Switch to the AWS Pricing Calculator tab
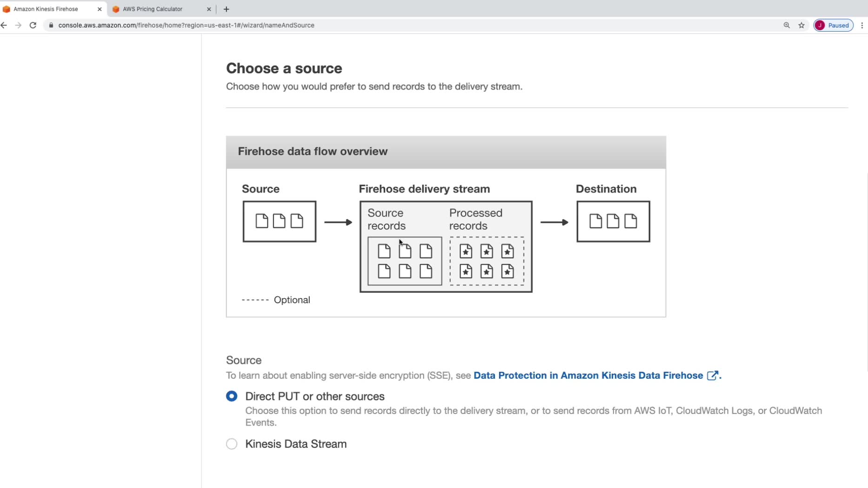 [x=153, y=9]
